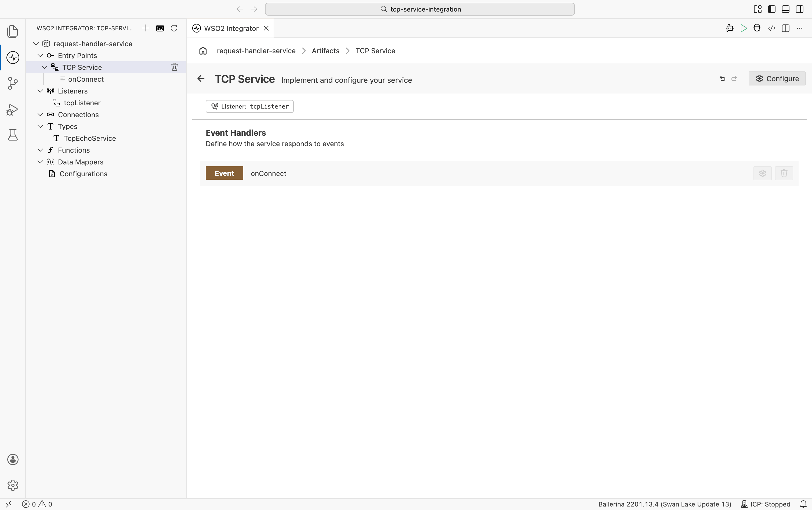Click the notifications bell in status bar

pos(804,504)
